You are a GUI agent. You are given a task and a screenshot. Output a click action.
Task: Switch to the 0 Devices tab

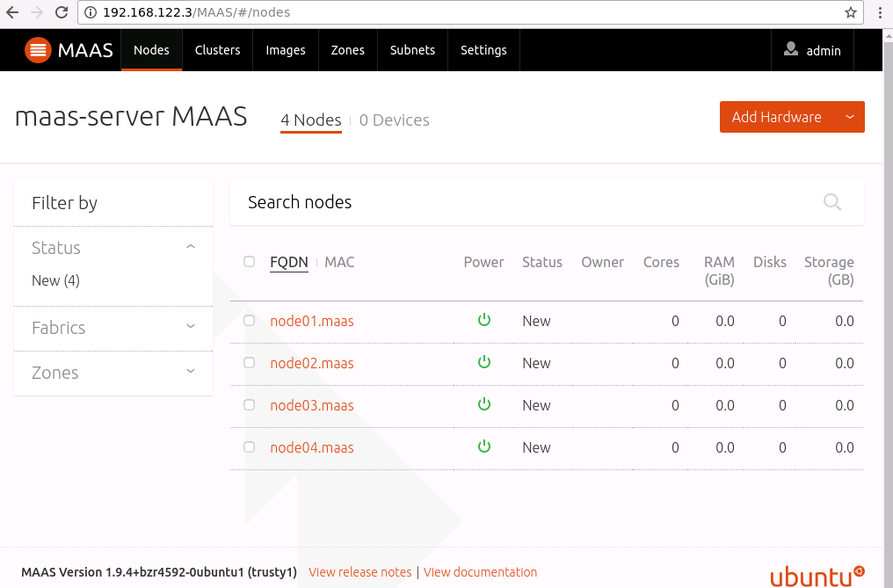(394, 120)
